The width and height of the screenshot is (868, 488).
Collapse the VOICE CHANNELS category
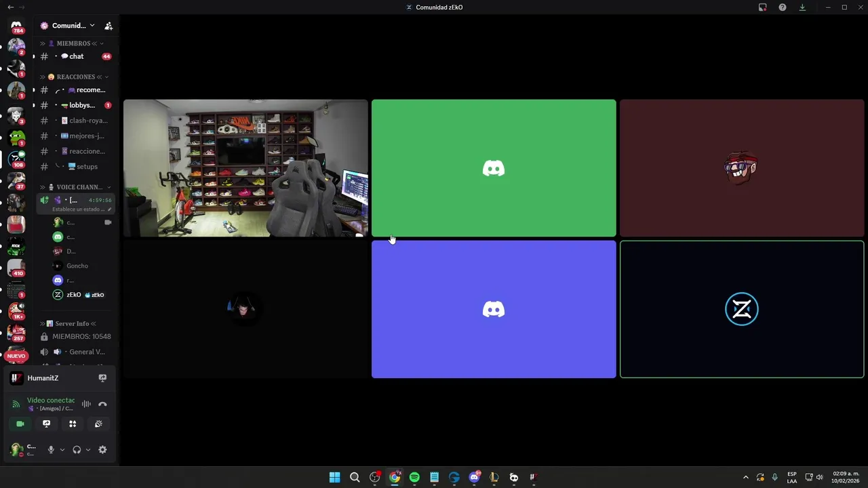[x=76, y=187]
